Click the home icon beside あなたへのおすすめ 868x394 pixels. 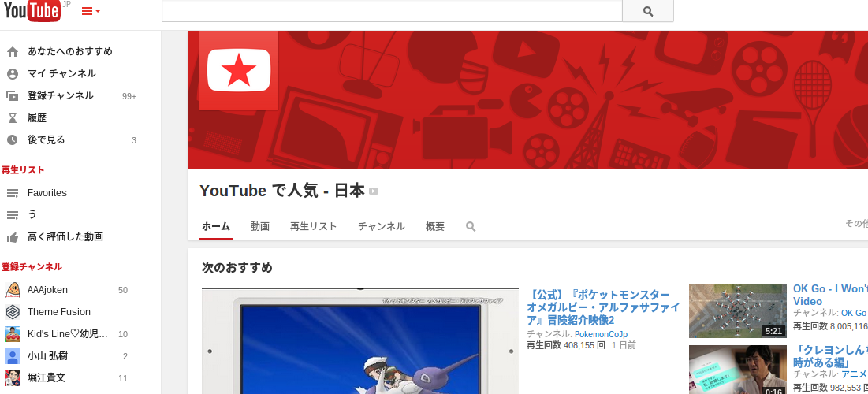[12, 51]
